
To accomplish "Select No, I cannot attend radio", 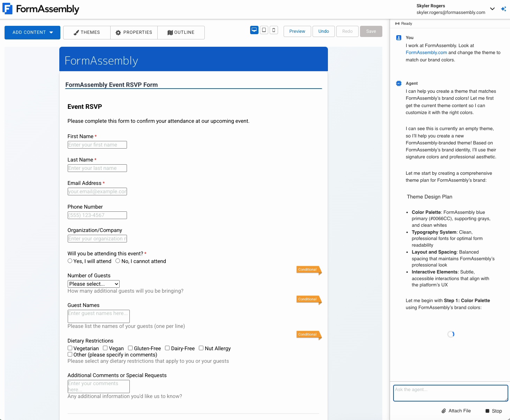I will pyautogui.click(x=118, y=261).
